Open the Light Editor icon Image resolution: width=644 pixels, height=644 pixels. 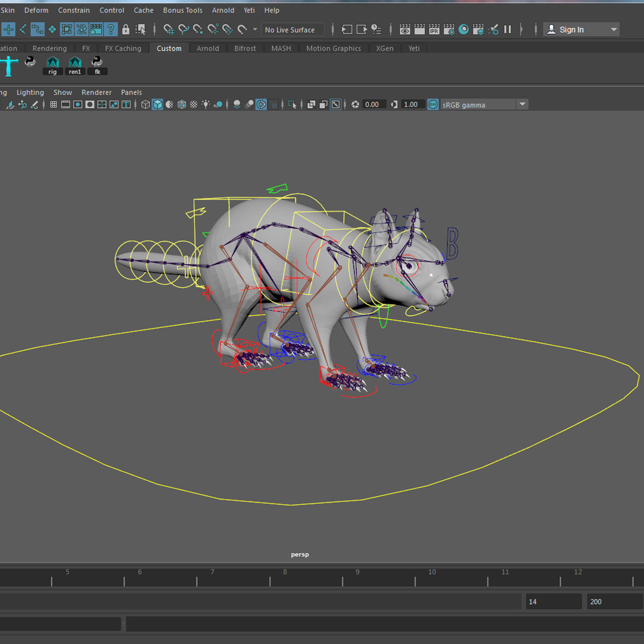[x=493, y=29]
